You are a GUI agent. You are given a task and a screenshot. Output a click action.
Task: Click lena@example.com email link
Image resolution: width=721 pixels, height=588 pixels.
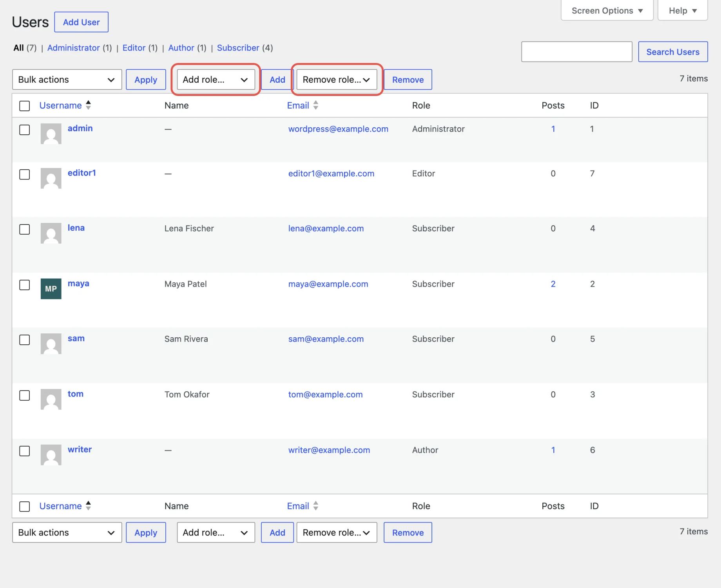click(x=326, y=228)
